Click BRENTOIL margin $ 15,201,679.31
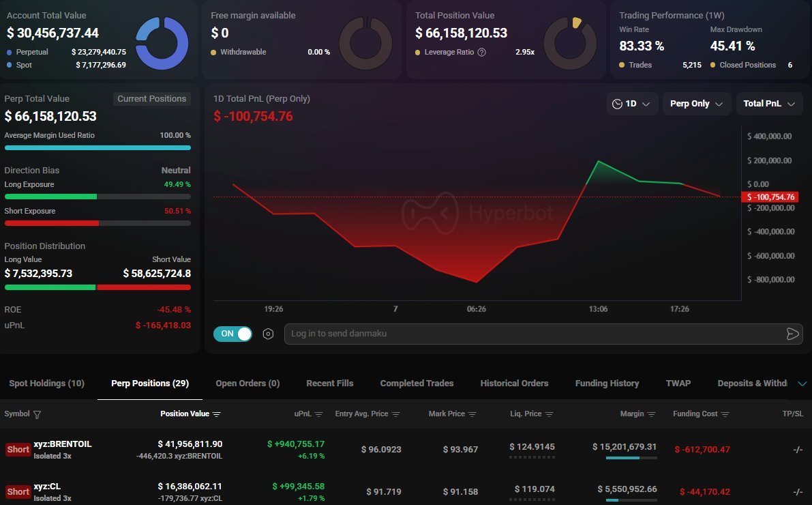The height and width of the screenshot is (505, 812). [x=625, y=447]
